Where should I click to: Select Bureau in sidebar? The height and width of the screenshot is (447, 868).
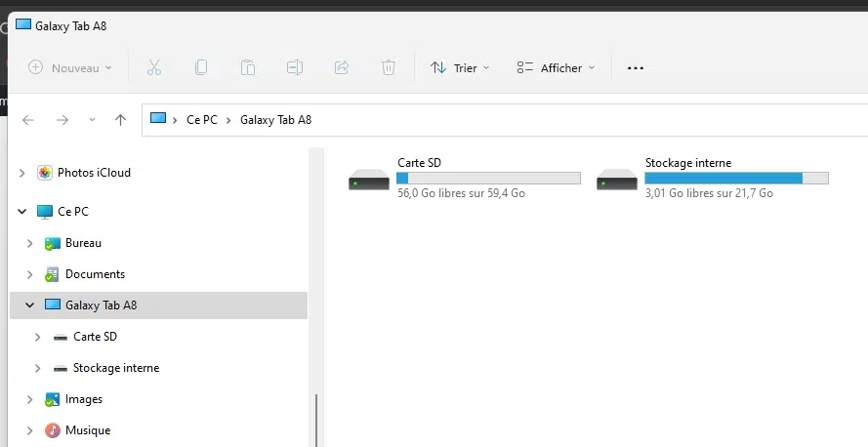(x=83, y=243)
